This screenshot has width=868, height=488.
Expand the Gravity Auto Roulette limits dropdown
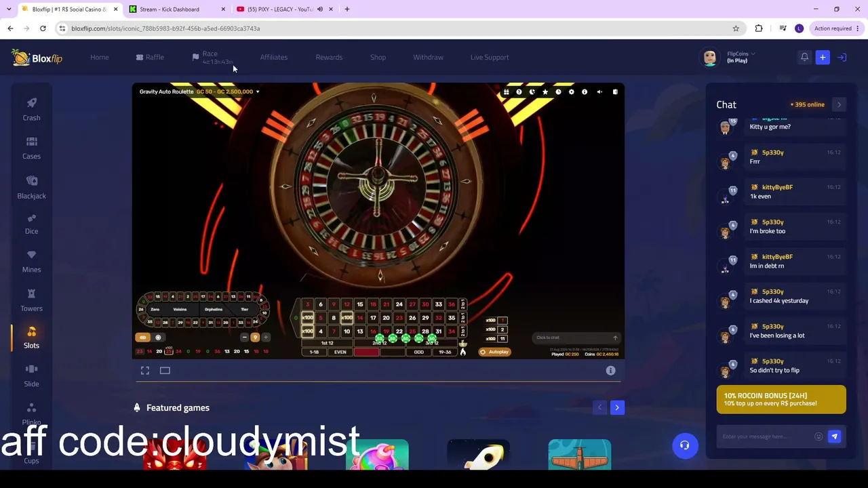point(258,91)
